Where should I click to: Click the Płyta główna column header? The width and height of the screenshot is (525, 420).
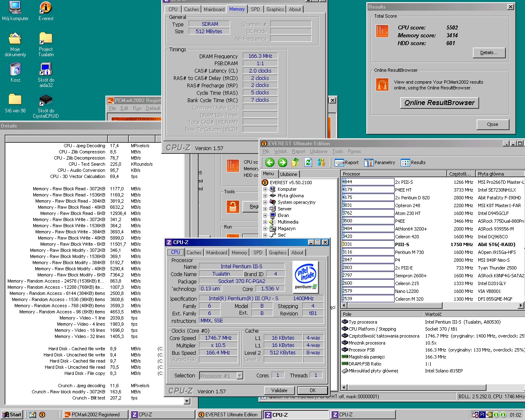tap(500, 174)
